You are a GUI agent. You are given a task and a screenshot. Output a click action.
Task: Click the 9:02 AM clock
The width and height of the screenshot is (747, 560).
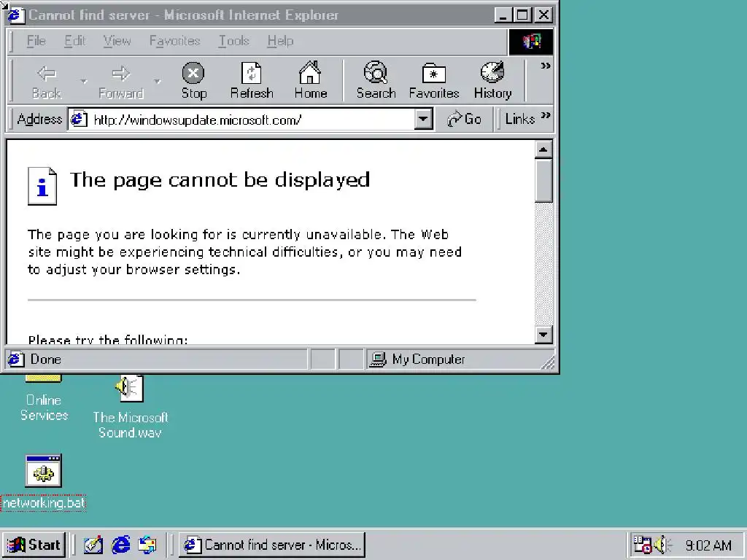click(708, 545)
